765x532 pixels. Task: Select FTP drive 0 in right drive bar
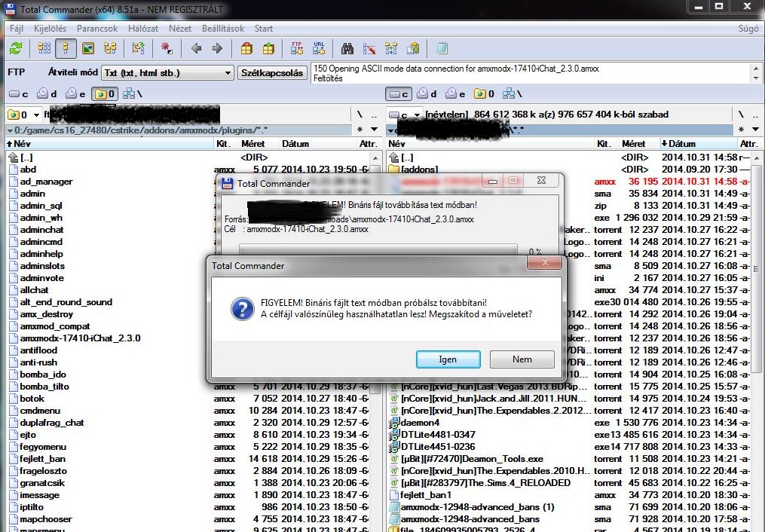click(485, 93)
